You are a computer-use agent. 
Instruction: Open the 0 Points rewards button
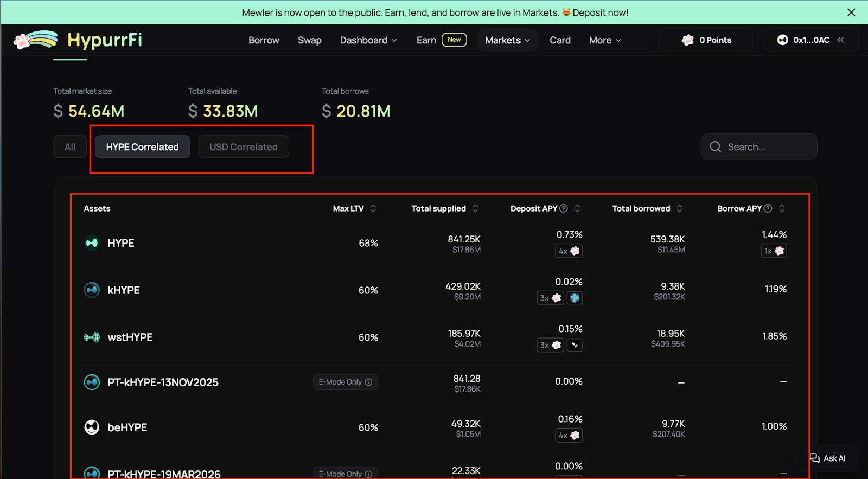coord(705,40)
